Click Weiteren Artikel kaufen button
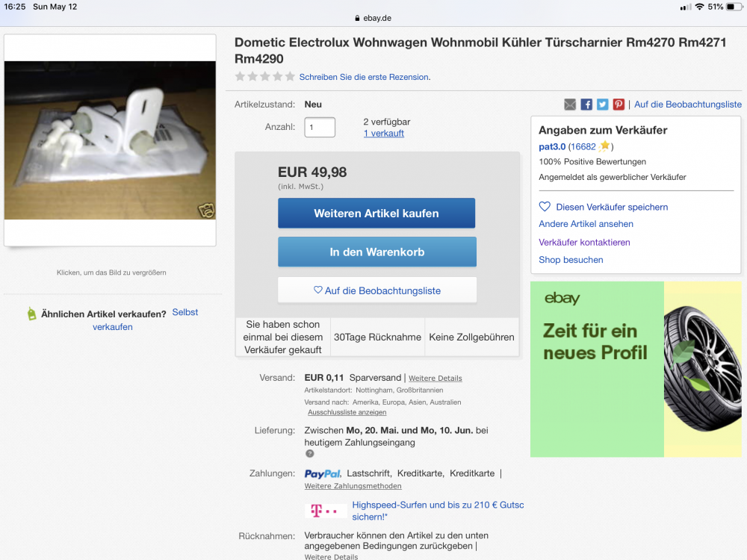Viewport: 747px width, 560px height. click(x=376, y=213)
